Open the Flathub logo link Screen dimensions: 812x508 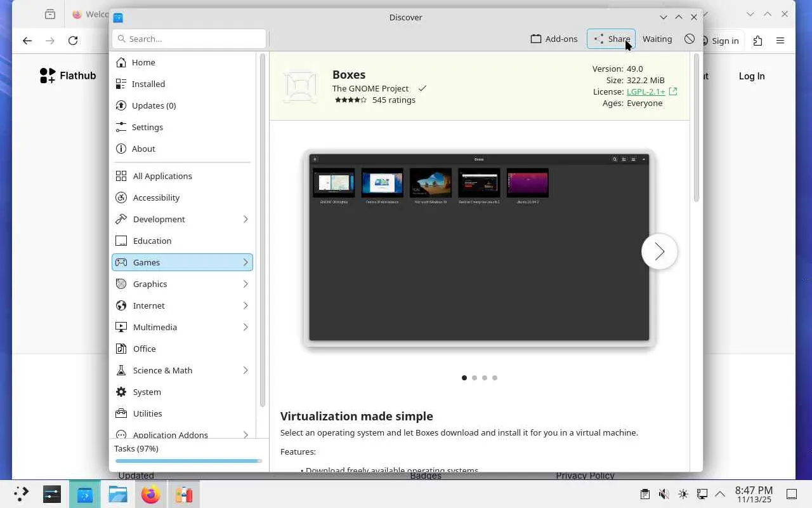pos(68,76)
